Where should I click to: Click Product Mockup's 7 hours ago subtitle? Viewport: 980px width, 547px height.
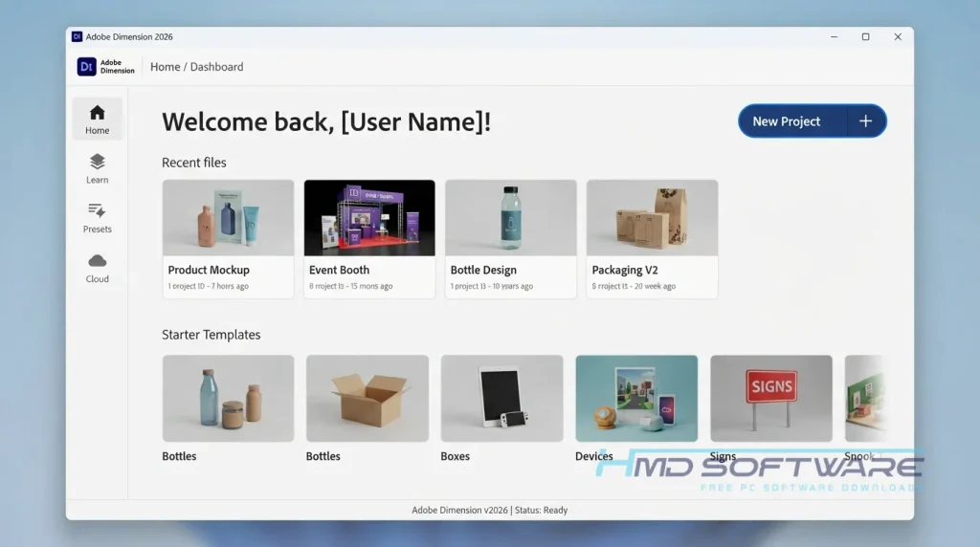click(208, 286)
